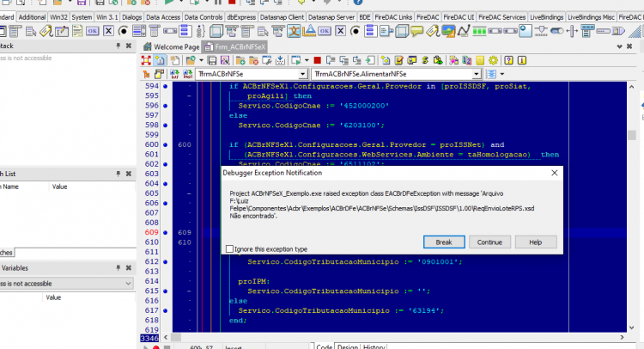
Task: Open the System component palette tab
Action: 82,17
